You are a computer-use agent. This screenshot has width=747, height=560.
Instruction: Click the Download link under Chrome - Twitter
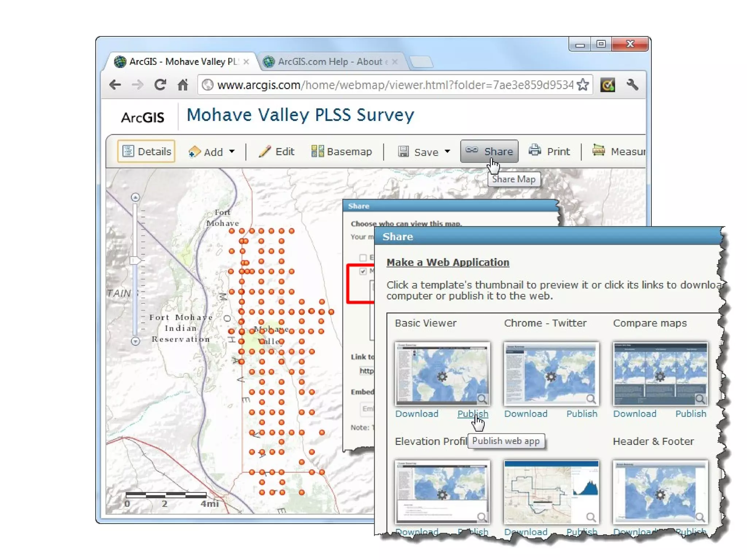(x=526, y=413)
